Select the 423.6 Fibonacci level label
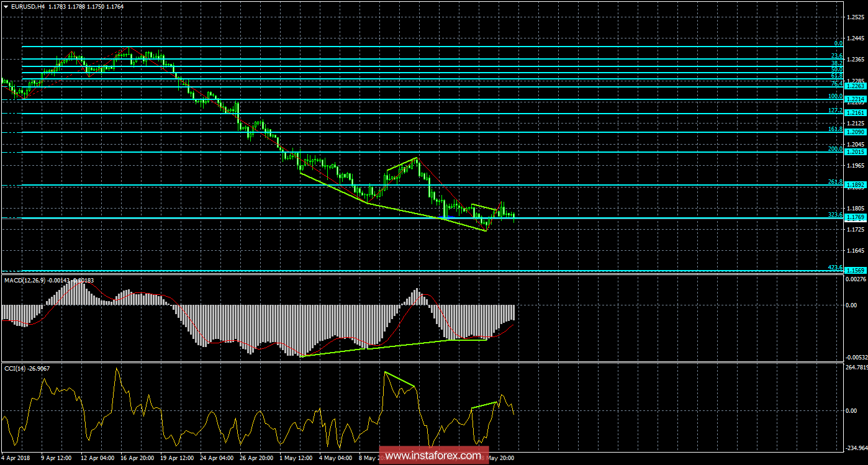This screenshot has width=868, height=465. 835,267
